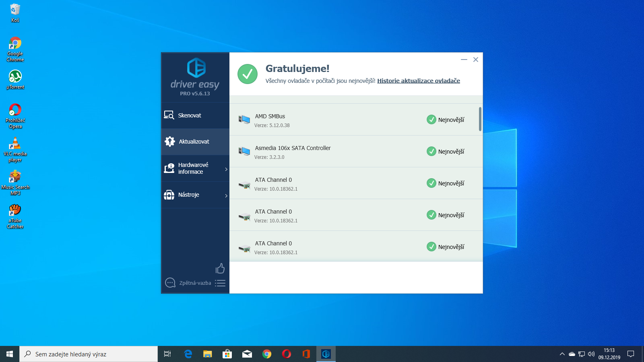Click the large green success checkmark
Screen dimensions: 644x362
pos(248,74)
